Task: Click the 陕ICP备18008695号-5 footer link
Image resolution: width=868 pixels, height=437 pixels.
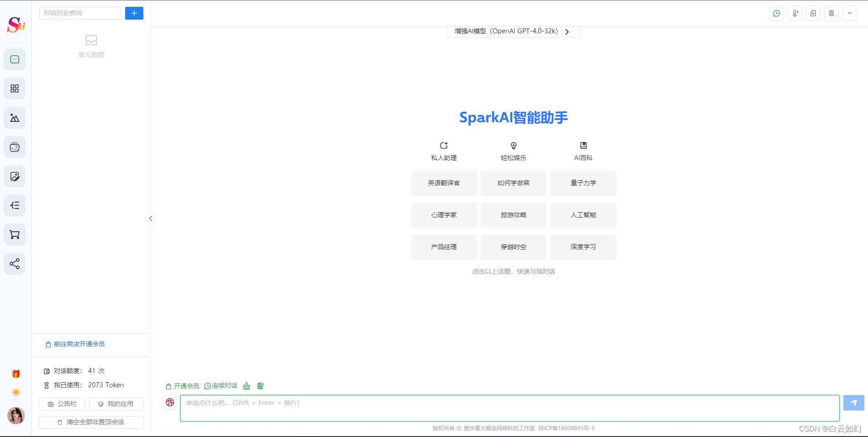Action: (x=567, y=428)
